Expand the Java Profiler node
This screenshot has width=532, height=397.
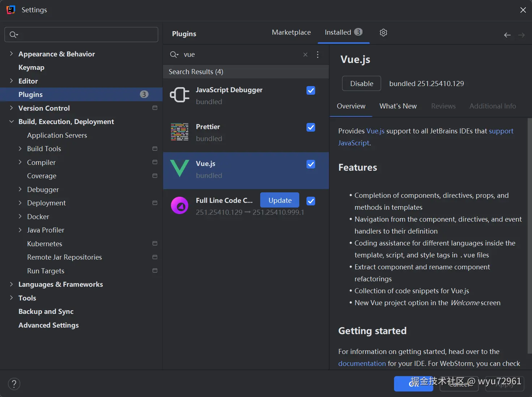coord(20,230)
